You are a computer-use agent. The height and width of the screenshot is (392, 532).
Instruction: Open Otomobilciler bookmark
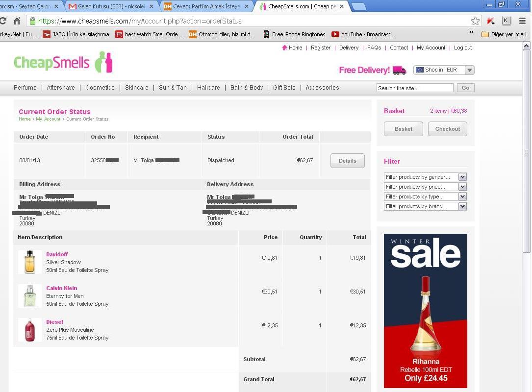tap(222, 34)
